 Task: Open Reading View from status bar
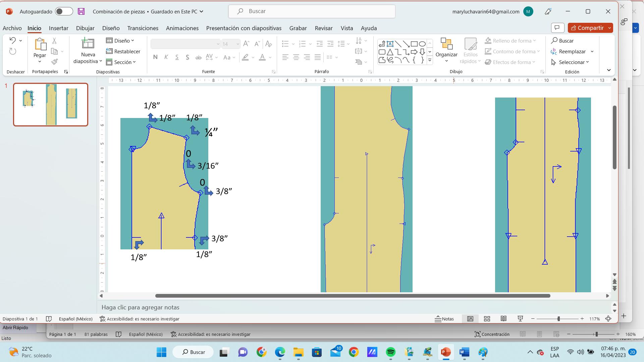503,319
